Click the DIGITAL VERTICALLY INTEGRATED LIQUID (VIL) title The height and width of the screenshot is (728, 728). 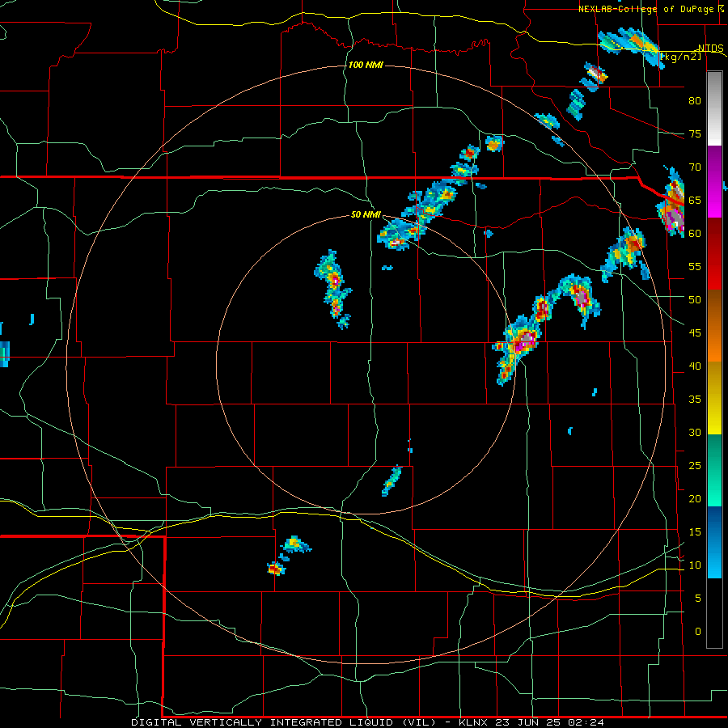[x=284, y=722]
